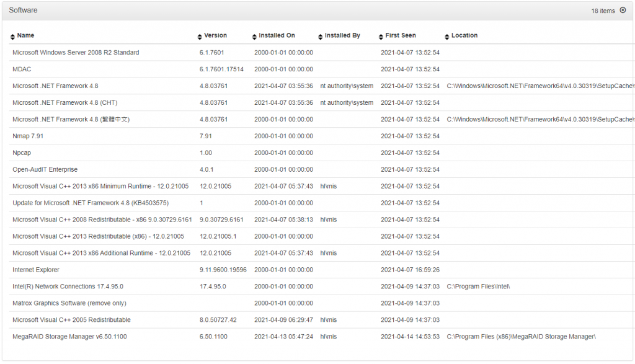Click version 9.0.30729.6161 cell
635x364 pixels.
tap(221, 220)
